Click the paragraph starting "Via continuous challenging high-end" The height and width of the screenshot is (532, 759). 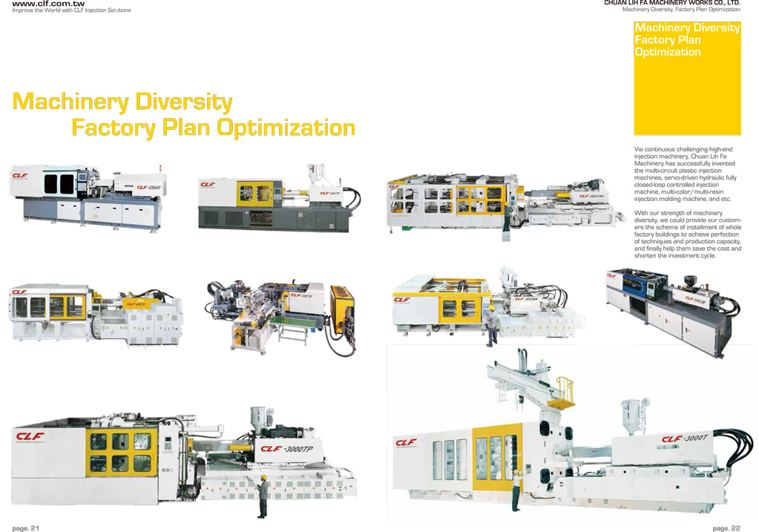click(x=686, y=174)
